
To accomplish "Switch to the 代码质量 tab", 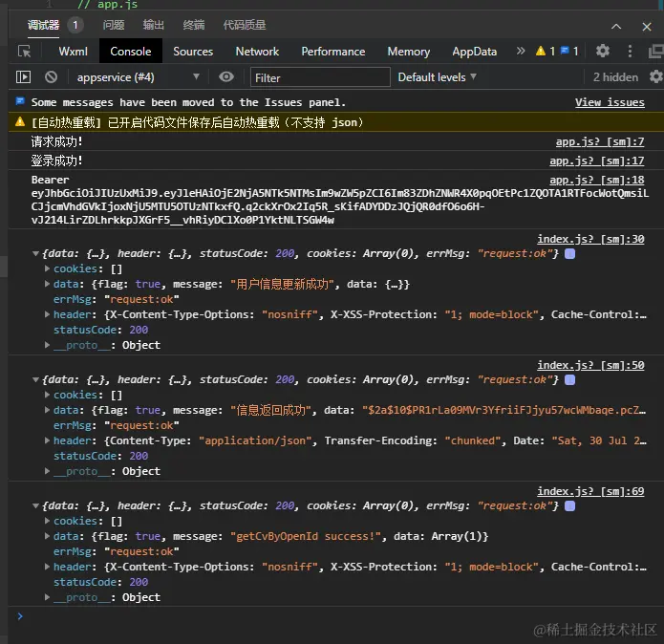I will click(245, 25).
